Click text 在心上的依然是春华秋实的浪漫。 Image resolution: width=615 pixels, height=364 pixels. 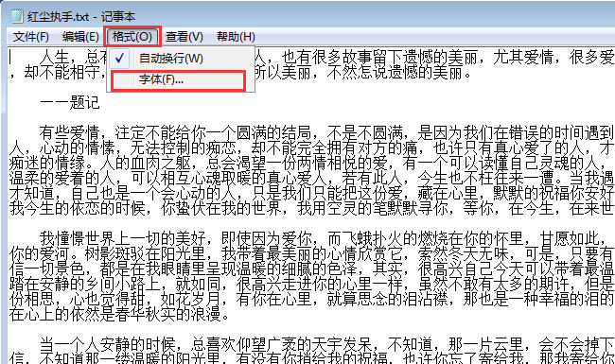pyautogui.click(x=120, y=314)
